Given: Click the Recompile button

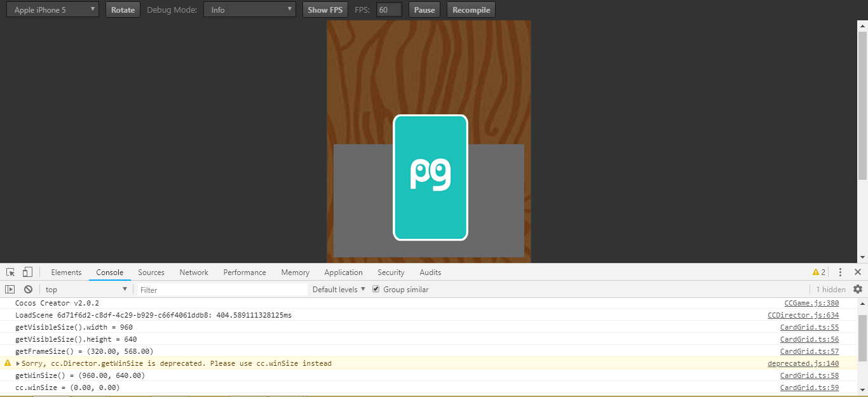Looking at the screenshot, I should [x=471, y=10].
